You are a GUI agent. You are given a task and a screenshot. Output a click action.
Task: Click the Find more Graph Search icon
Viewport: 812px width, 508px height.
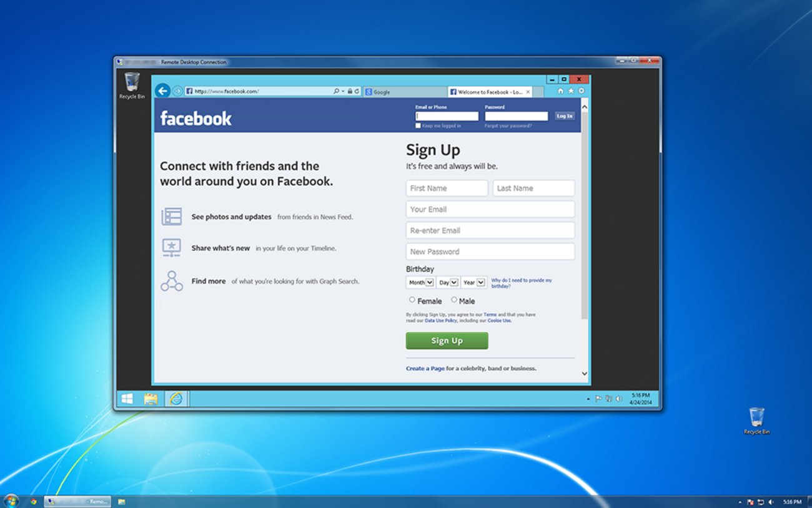pos(171,281)
